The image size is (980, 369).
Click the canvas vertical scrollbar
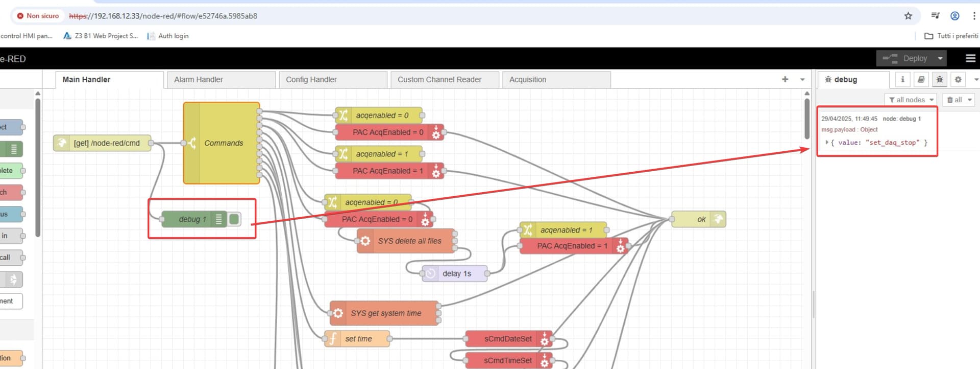[x=807, y=119]
